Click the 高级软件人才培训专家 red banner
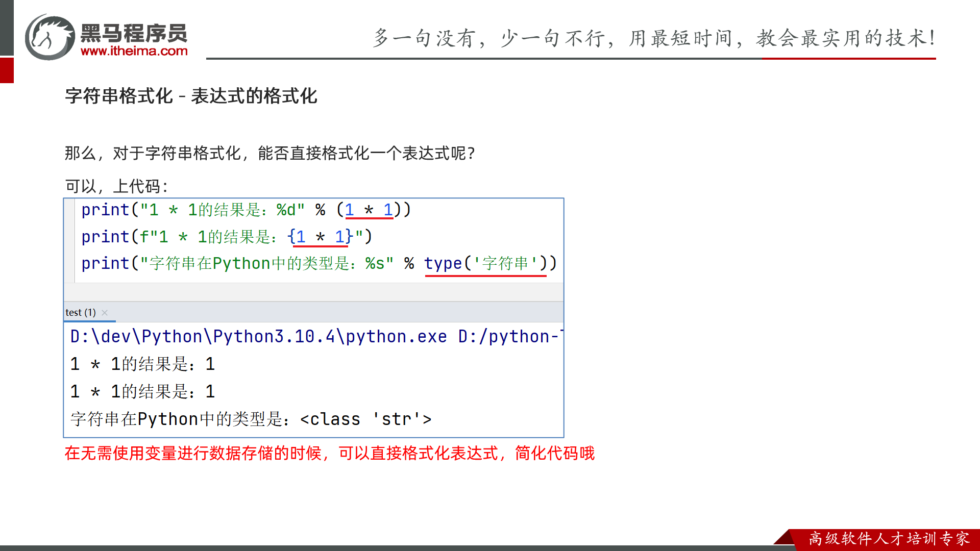 (x=889, y=539)
